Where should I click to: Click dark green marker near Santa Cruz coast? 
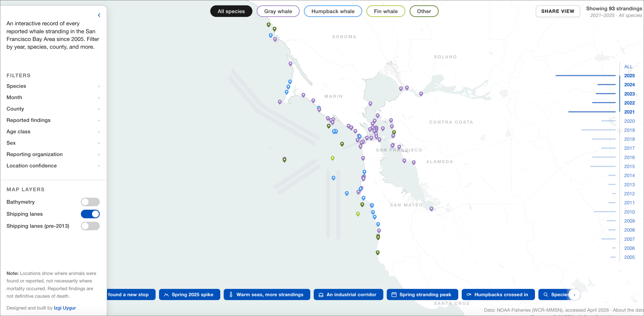(x=377, y=253)
